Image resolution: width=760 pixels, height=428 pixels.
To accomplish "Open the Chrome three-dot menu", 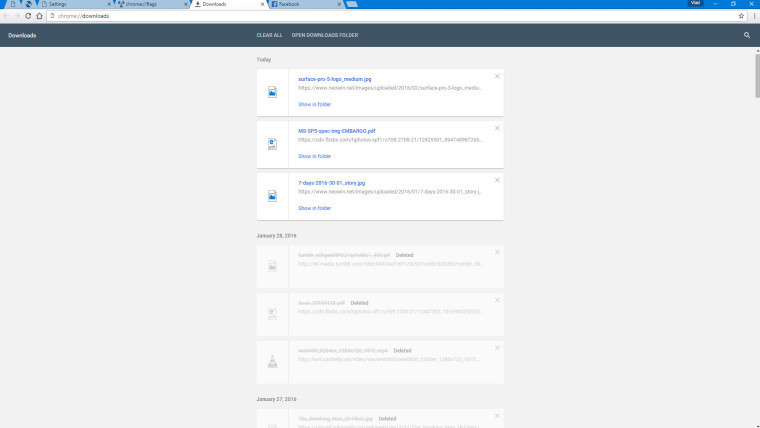I will [754, 16].
